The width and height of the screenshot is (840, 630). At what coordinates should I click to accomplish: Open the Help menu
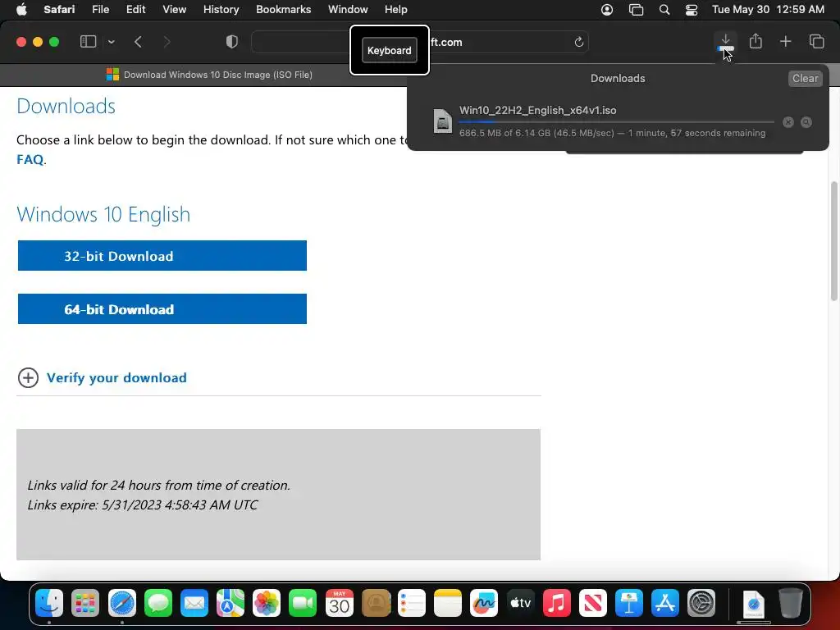click(x=396, y=10)
